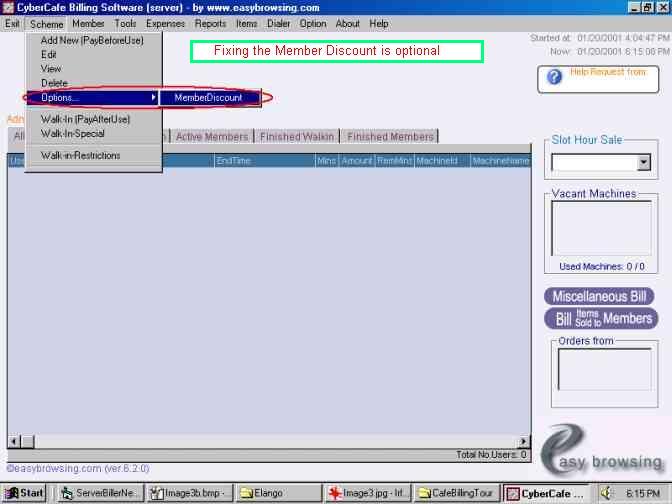Switch to the Finished Walkin tab

[x=297, y=137]
